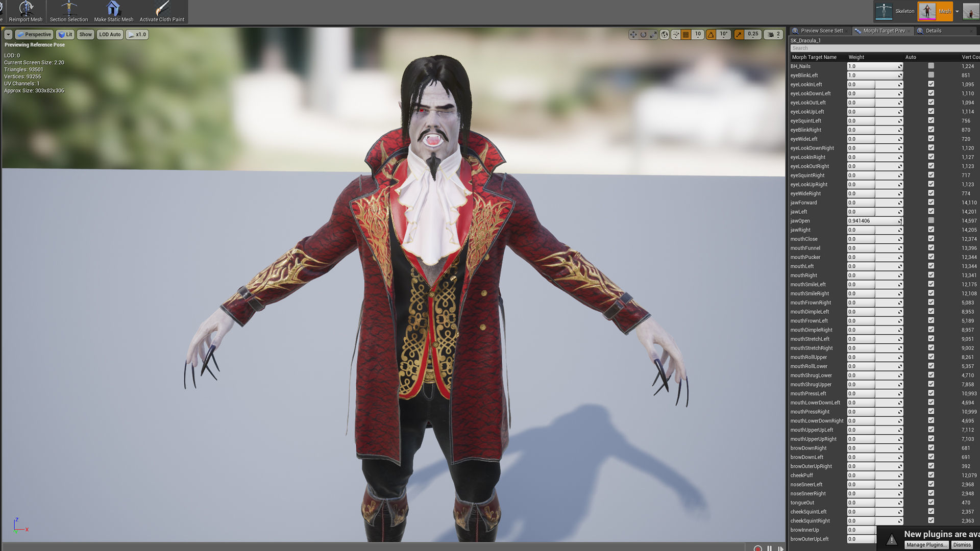Open the Perspective viewport dropdown
980x551 pixels.
tap(34, 35)
